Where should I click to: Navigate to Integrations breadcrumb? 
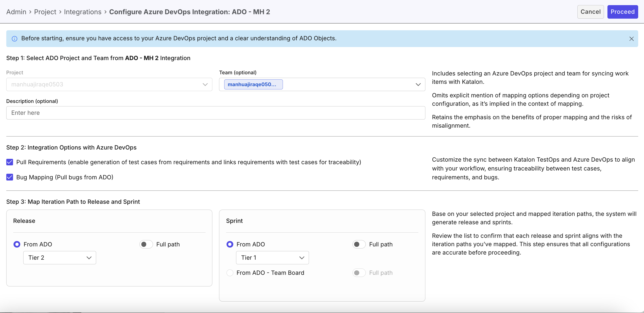pyautogui.click(x=83, y=12)
